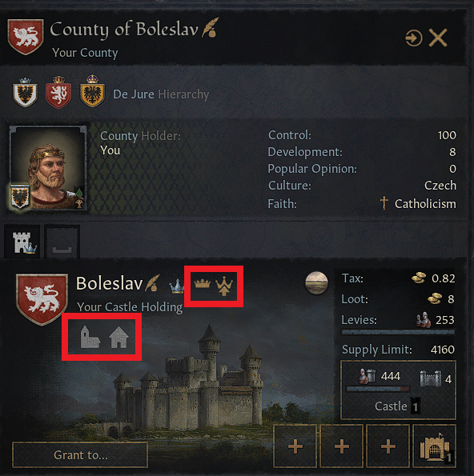This screenshot has height=476, width=474.
Task: Click the go-to-county arrow icon near the close button
Action: coord(413,38)
